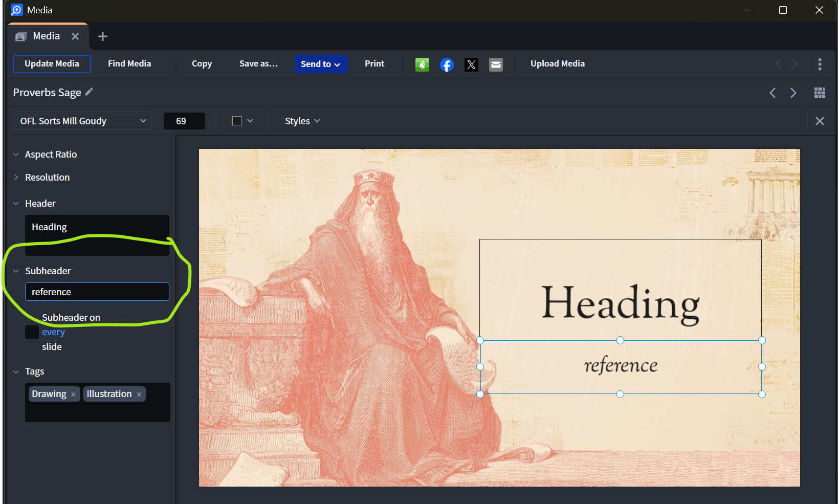Open a new tab with plus
The width and height of the screenshot is (838, 504).
tap(103, 36)
